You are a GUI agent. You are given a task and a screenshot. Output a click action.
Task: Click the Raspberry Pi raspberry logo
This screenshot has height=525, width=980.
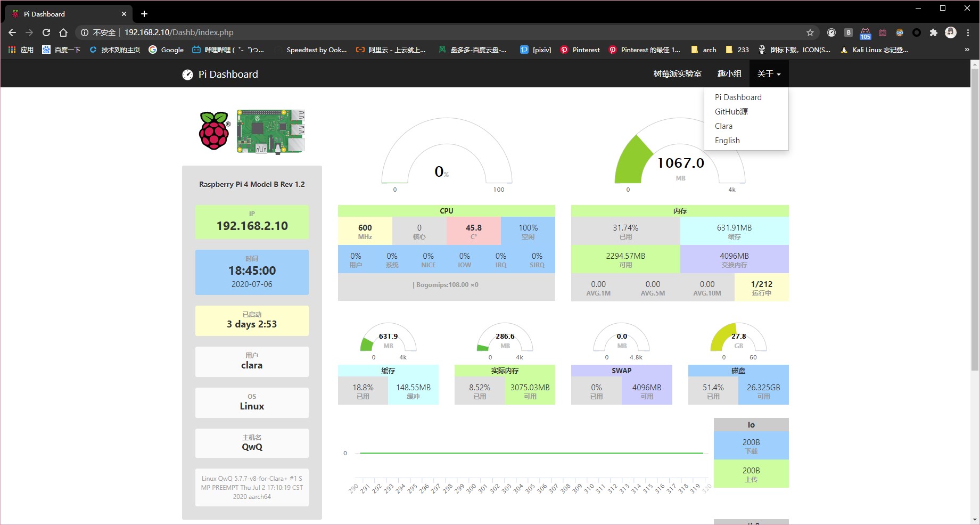click(215, 130)
